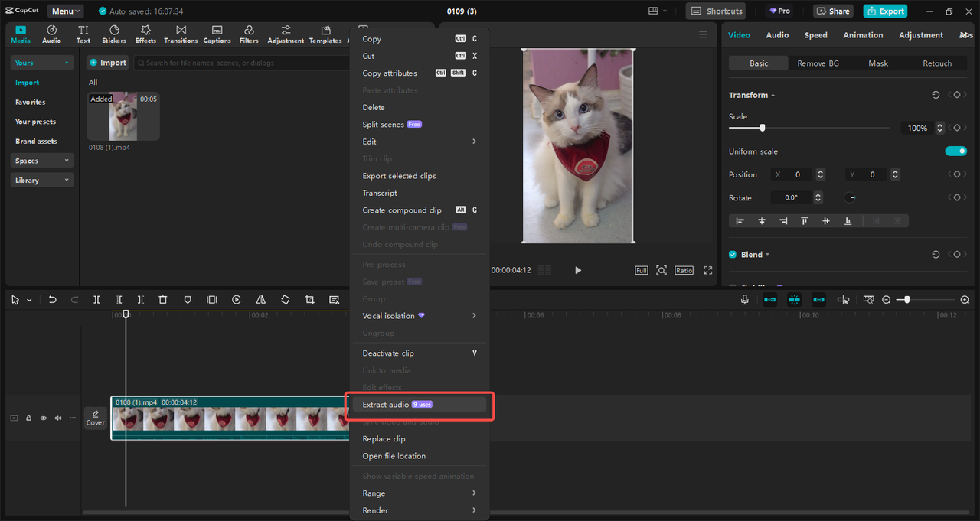Toggle the Uniform scale switch

click(956, 151)
